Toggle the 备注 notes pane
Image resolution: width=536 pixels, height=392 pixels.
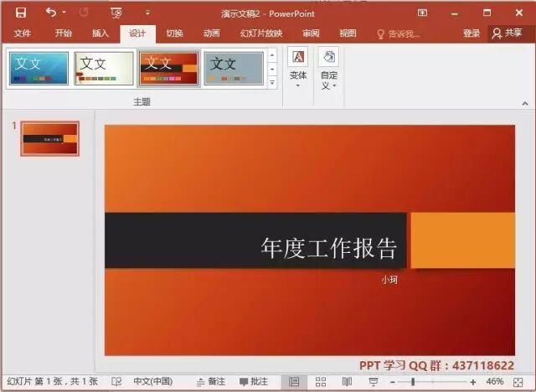tap(211, 381)
